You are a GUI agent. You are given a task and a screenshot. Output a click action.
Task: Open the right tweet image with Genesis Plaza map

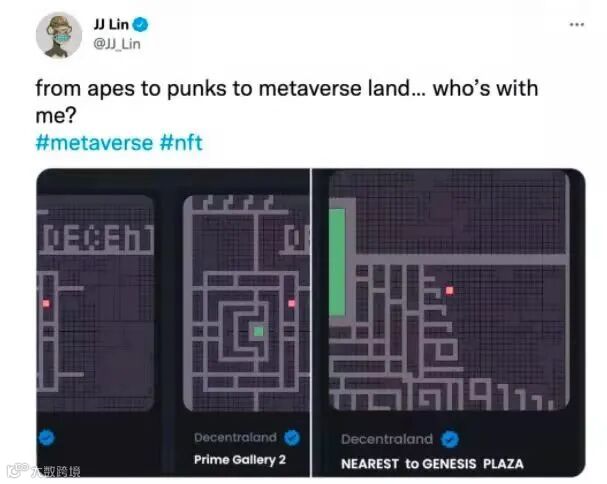click(449, 323)
